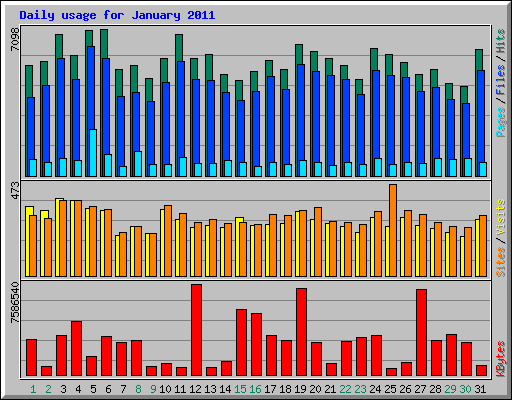Click day label 22 on the axis
Image resolution: width=512 pixels, height=400 pixels.
(x=345, y=389)
